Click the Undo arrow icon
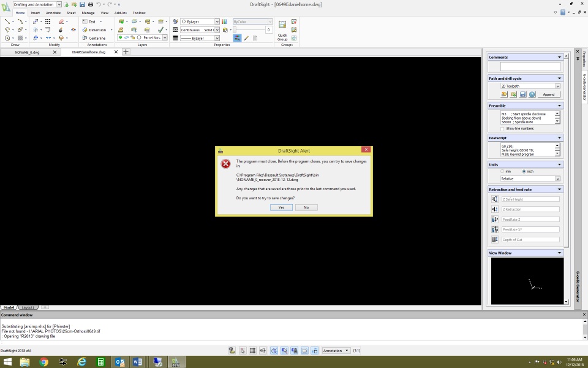 click(x=99, y=4)
